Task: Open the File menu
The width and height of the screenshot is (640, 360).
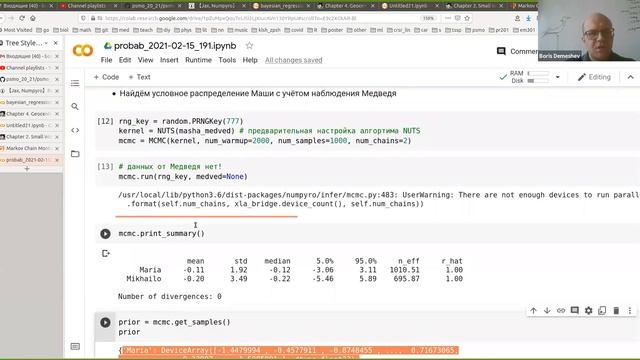Action: [106, 60]
